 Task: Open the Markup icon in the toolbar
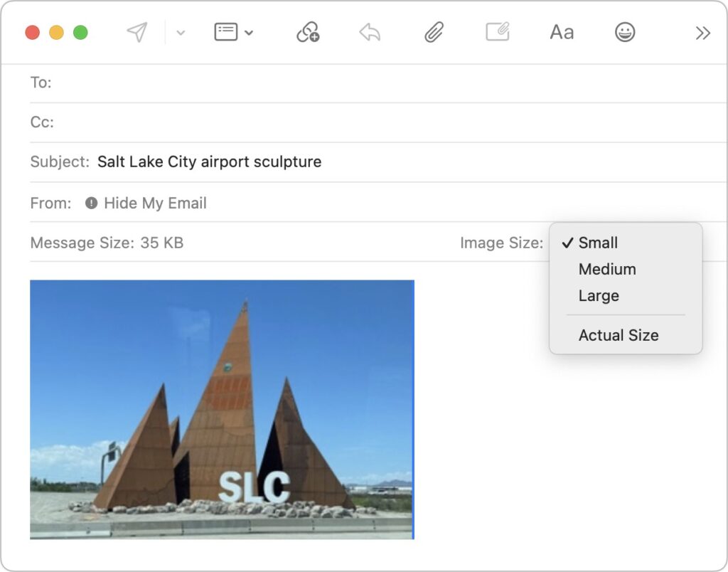click(x=498, y=32)
